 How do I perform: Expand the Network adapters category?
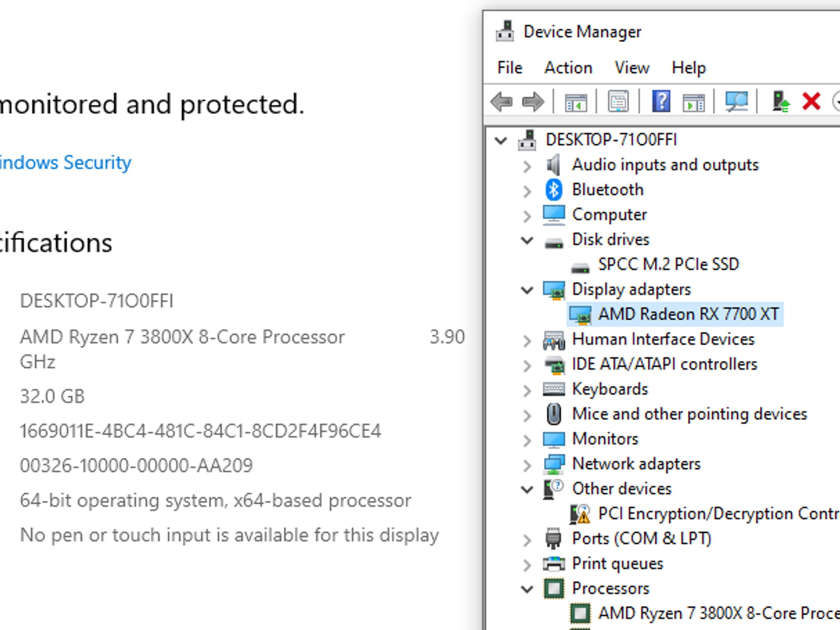527,465
